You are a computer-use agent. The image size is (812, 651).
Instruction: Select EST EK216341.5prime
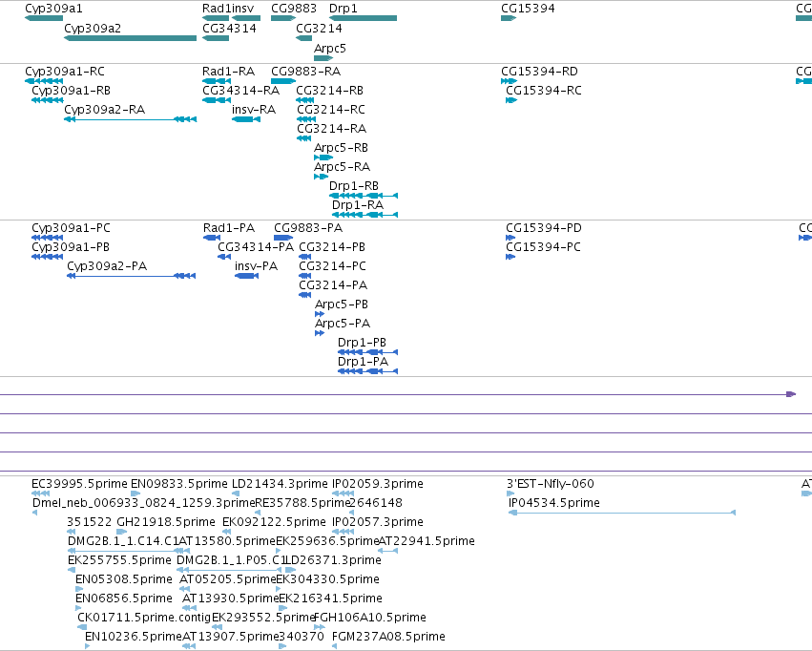pos(330,598)
